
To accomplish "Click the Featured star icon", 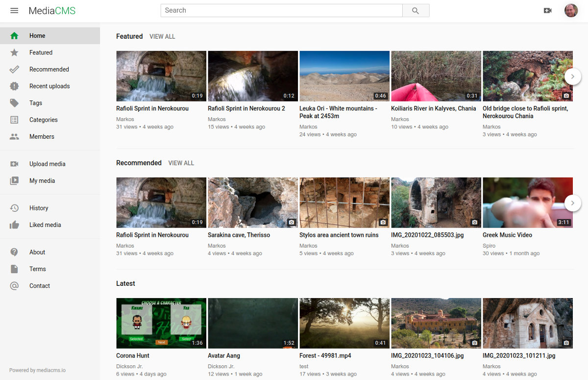I will pos(14,52).
